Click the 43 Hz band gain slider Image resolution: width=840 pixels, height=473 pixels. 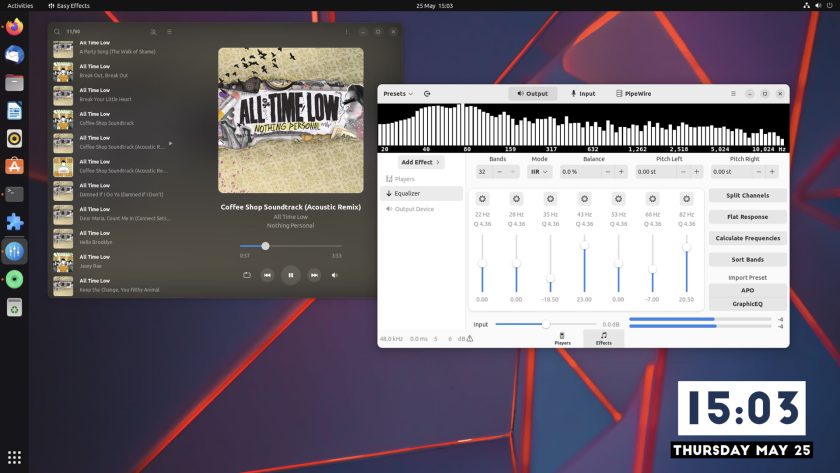(x=584, y=262)
